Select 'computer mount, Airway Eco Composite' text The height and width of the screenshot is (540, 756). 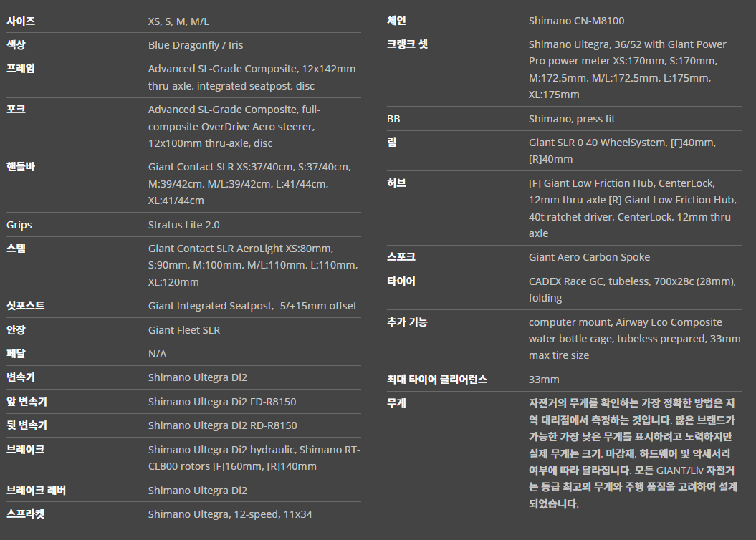[x=634, y=339]
